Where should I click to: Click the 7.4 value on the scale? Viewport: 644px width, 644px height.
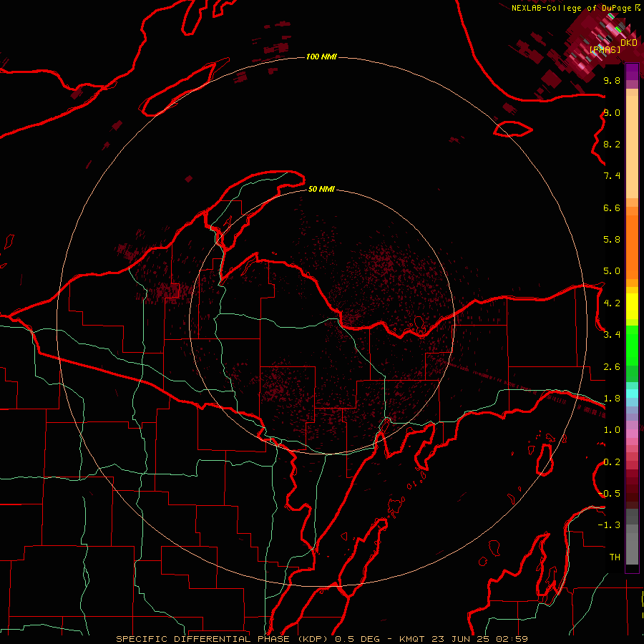(x=612, y=176)
